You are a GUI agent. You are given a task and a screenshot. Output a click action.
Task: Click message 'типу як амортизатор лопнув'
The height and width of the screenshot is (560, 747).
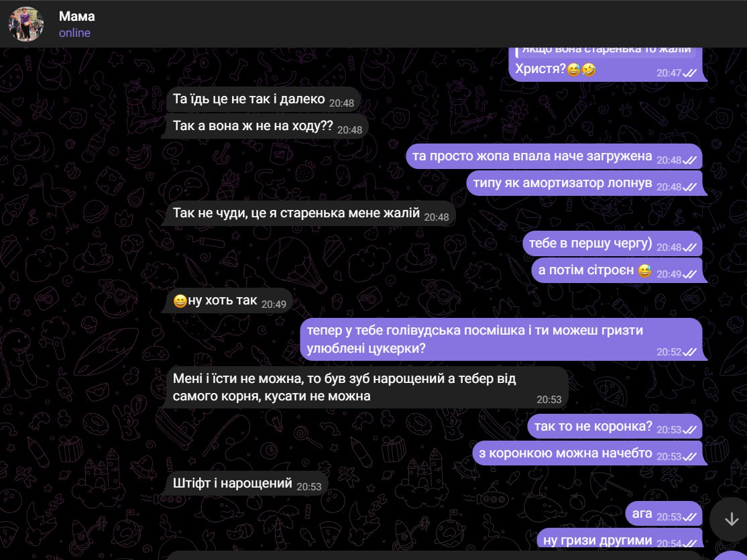pyautogui.click(x=584, y=183)
